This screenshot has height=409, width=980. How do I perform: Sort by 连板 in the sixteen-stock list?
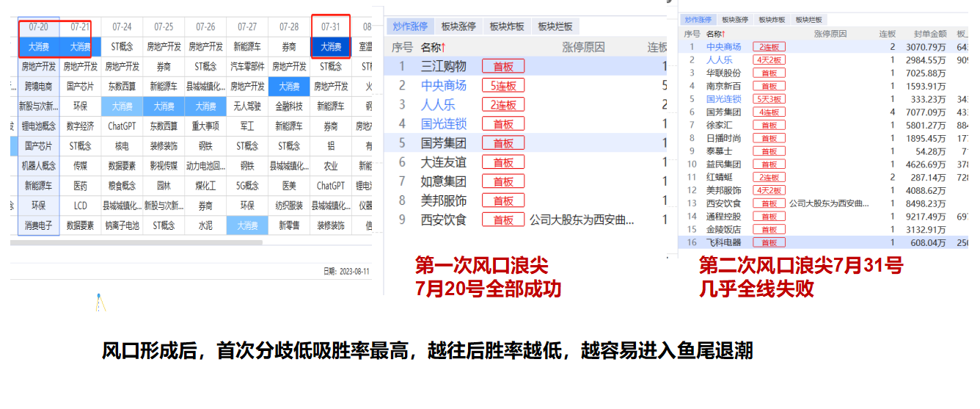888,34
